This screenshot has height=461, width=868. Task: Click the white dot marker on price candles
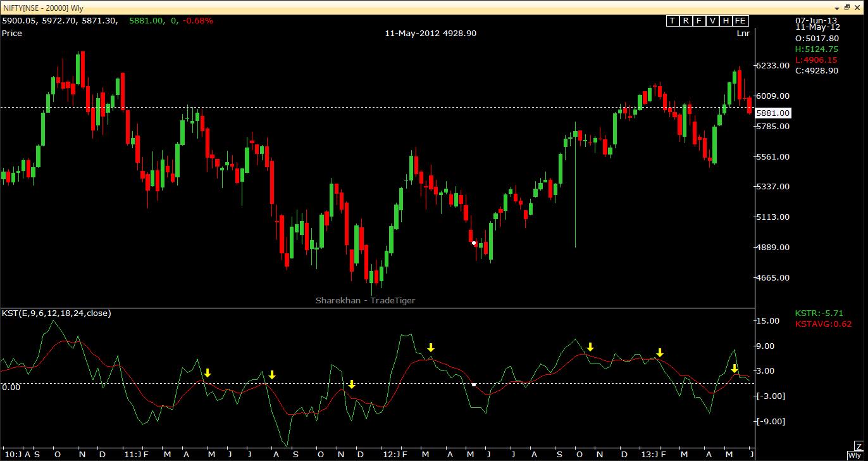tap(473, 243)
